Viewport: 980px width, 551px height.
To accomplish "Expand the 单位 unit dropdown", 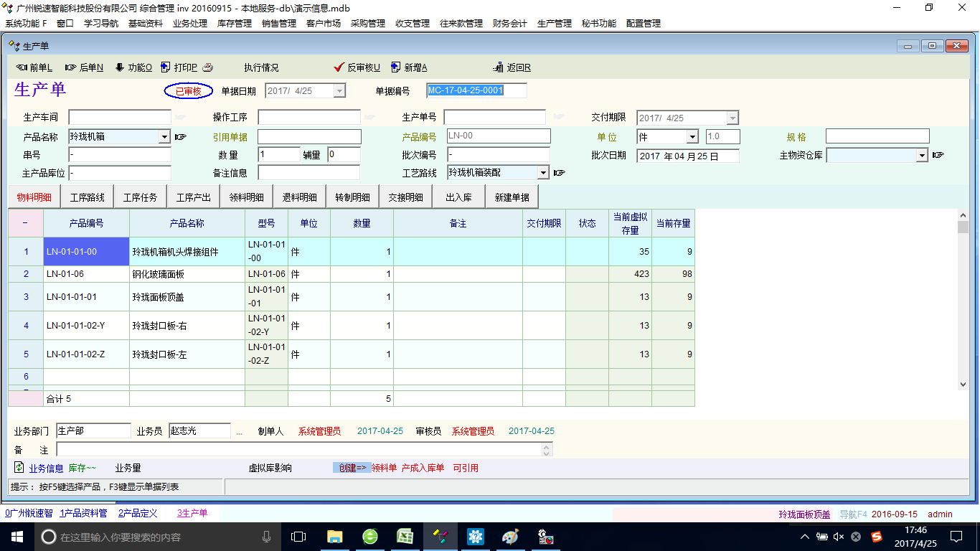I will tap(692, 136).
